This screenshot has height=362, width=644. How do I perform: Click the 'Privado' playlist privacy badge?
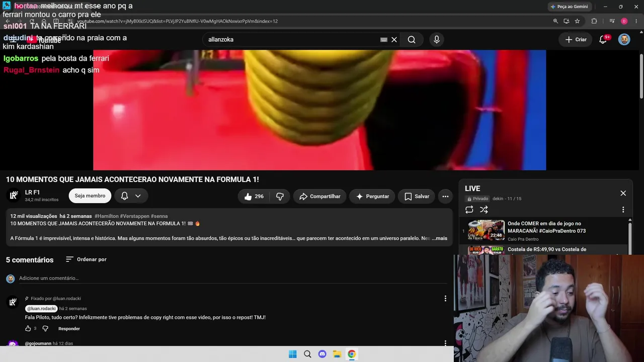(x=477, y=199)
